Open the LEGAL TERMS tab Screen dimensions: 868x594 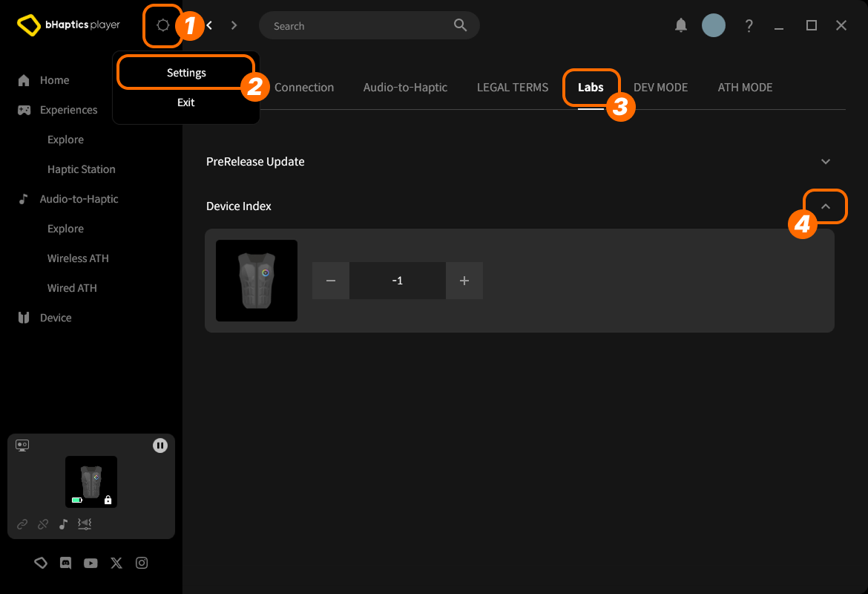coord(513,88)
